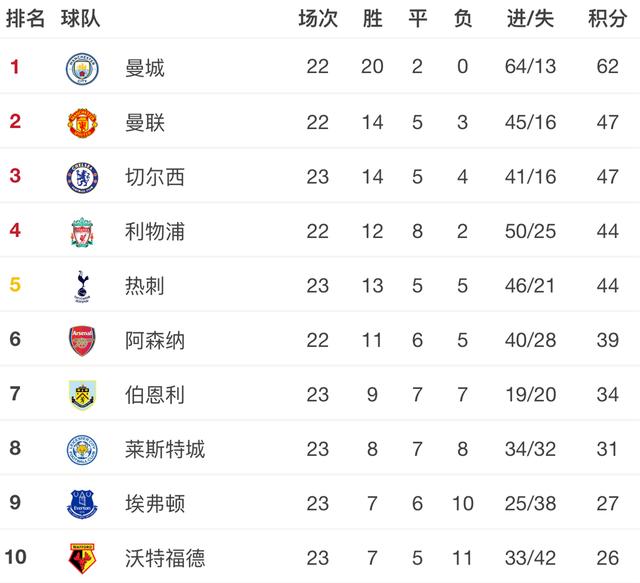The image size is (640, 583).
Task: Select Arsenal's 39 points cell
Action: tap(606, 340)
